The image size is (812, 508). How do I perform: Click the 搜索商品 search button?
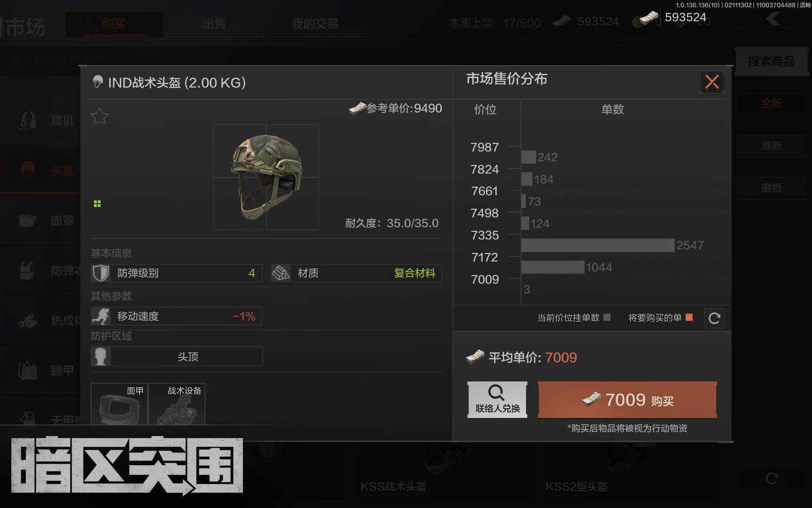point(771,61)
